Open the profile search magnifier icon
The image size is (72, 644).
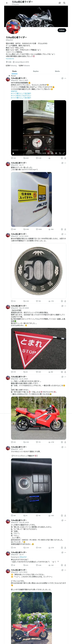click(64, 3)
